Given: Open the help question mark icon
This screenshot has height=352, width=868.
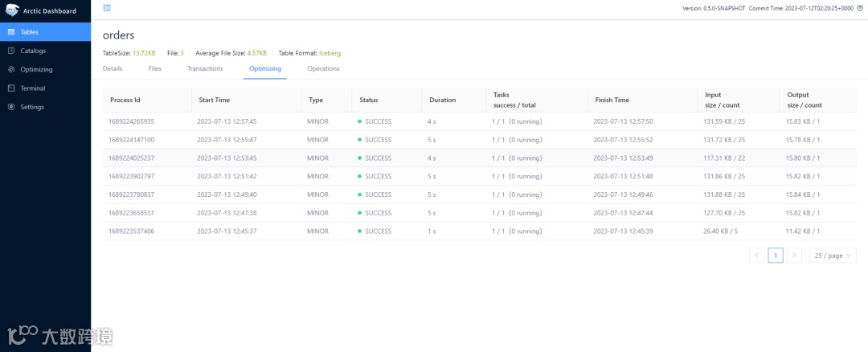Looking at the screenshot, I should coord(860,8).
